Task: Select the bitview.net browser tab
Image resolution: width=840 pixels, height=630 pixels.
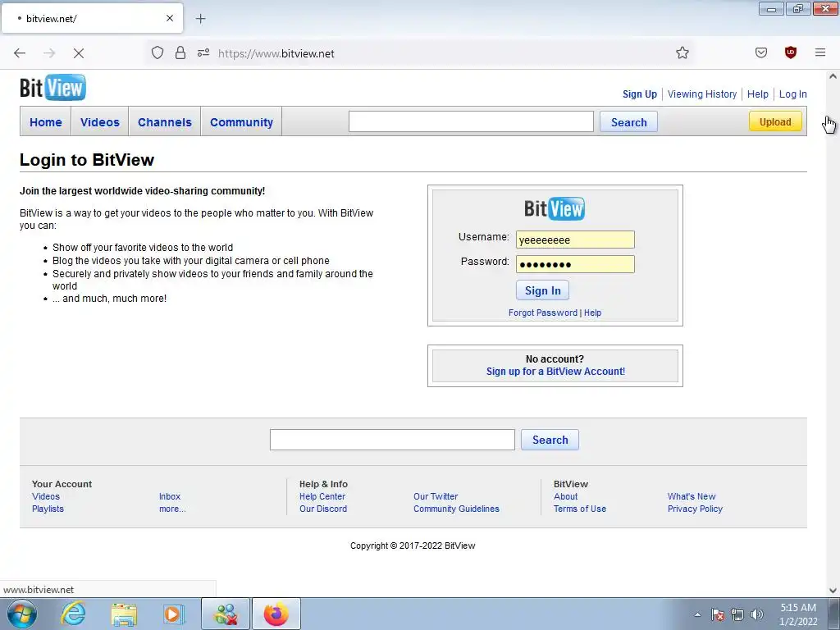Action: coord(92,19)
